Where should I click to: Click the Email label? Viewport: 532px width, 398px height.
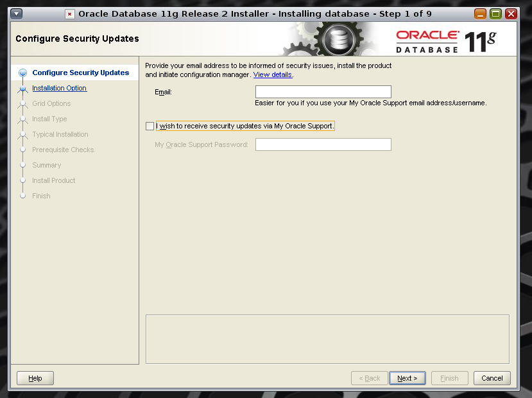(x=163, y=92)
